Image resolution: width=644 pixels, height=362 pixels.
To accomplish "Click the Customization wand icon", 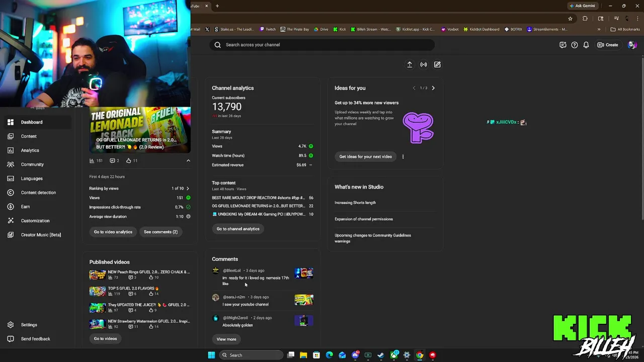I will coord(11,221).
